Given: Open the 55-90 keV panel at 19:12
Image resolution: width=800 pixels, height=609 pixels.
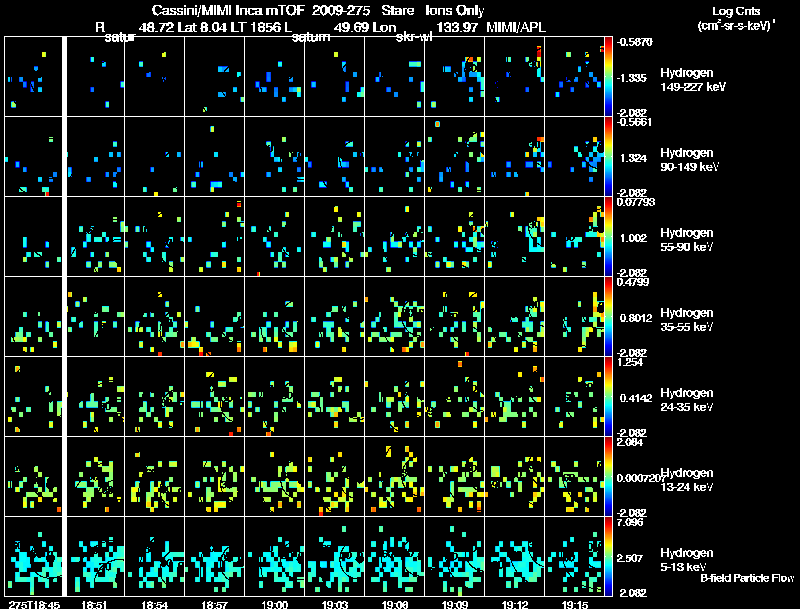Looking at the screenshot, I should pyautogui.click(x=514, y=237).
